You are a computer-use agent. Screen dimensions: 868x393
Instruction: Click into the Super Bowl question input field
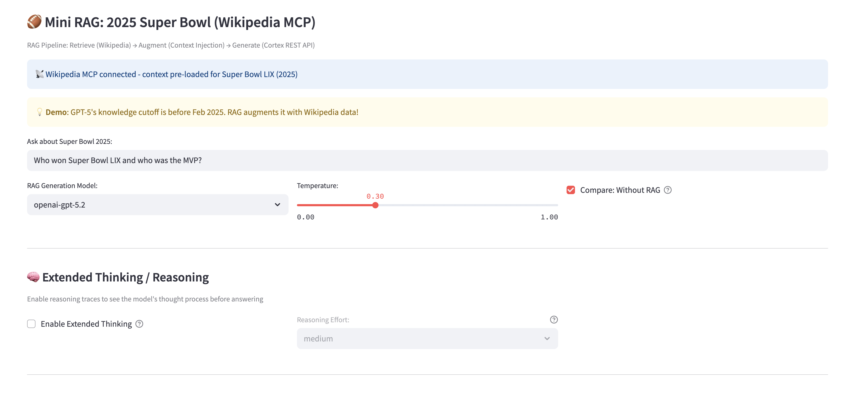(x=427, y=160)
